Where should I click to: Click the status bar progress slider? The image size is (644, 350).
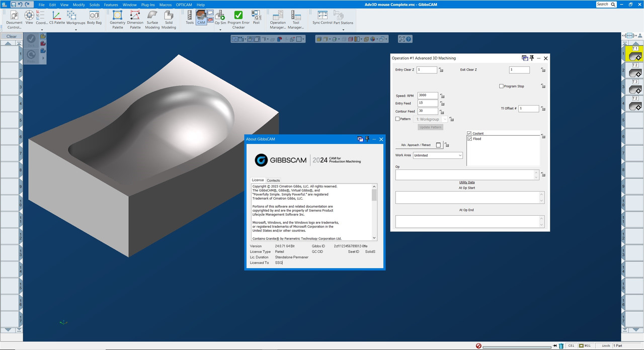[517, 346]
